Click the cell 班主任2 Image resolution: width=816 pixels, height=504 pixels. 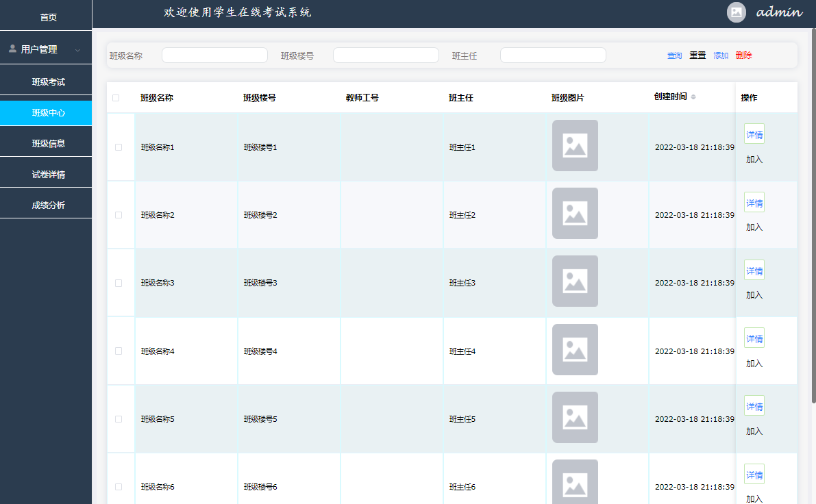[462, 215]
